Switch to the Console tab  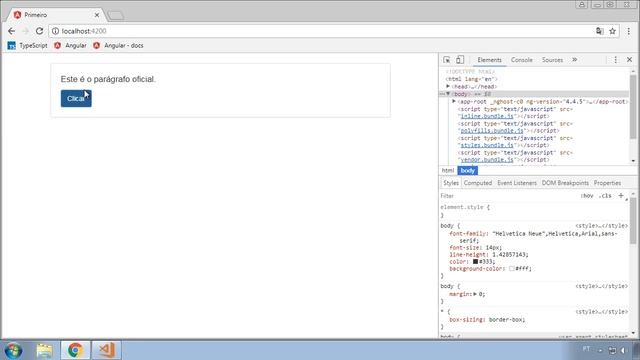tap(522, 60)
